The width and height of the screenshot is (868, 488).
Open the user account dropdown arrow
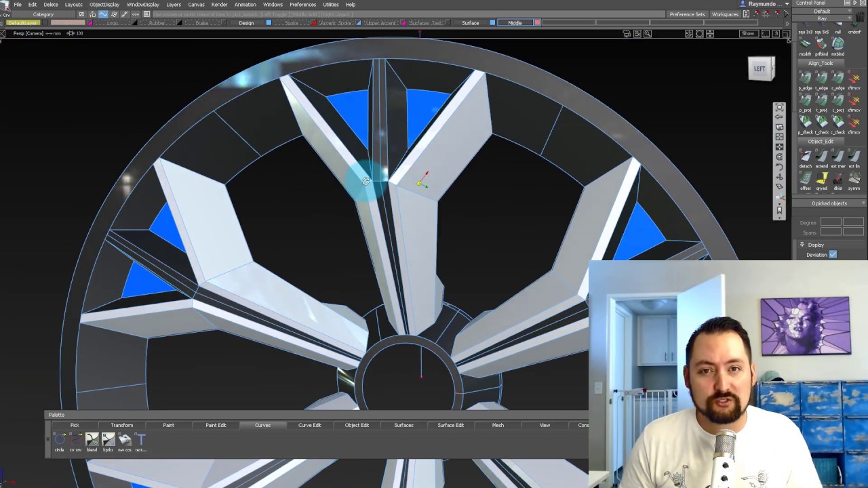787,4
